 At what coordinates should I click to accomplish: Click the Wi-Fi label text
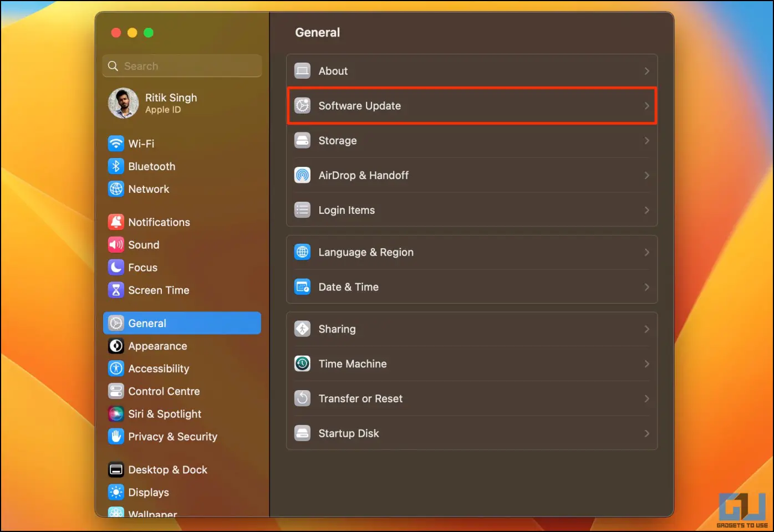point(141,144)
